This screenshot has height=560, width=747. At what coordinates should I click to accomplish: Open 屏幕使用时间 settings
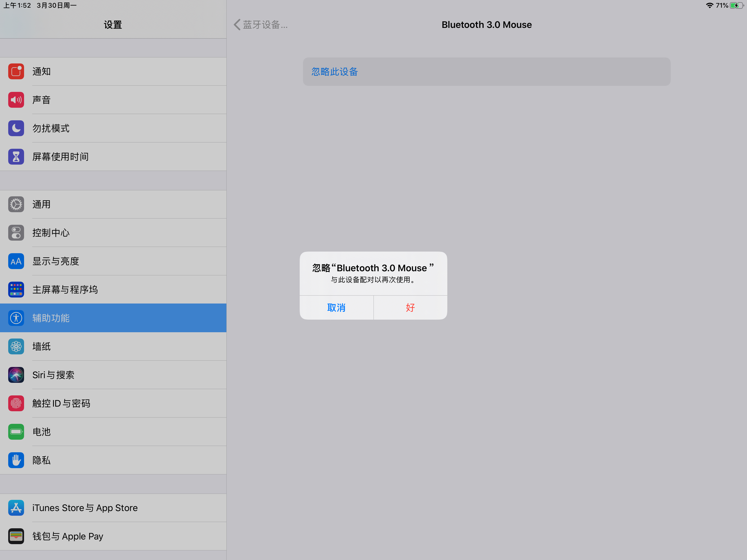(113, 156)
